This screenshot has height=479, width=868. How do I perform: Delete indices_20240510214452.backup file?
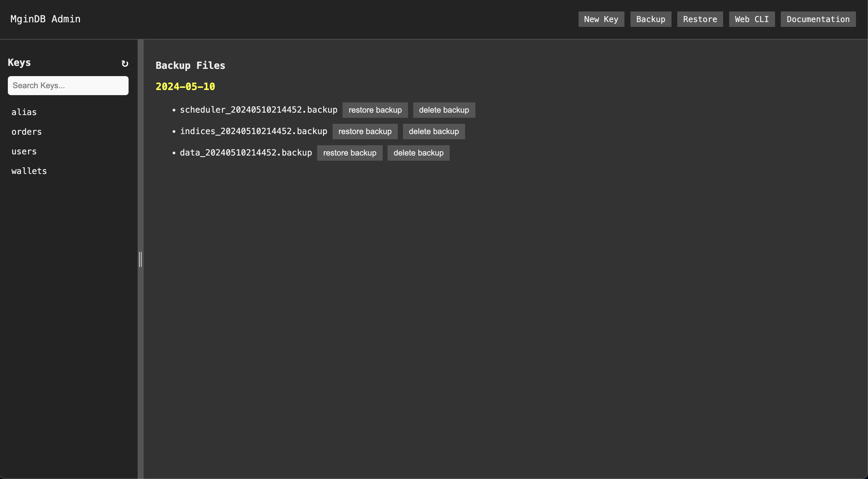[434, 131]
